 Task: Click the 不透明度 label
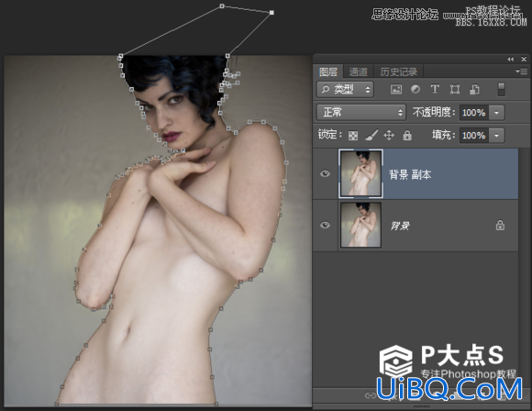(434, 112)
